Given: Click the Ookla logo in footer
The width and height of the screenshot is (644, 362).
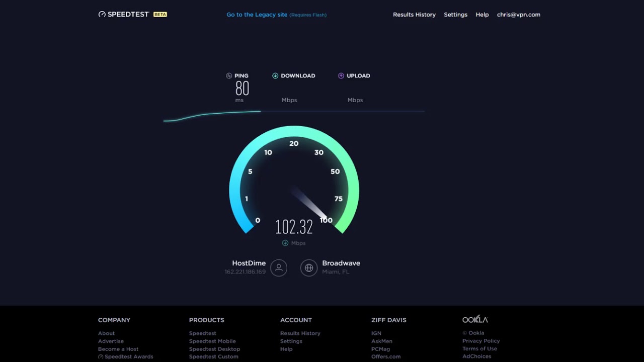Looking at the screenshot, I should (475, 319).
